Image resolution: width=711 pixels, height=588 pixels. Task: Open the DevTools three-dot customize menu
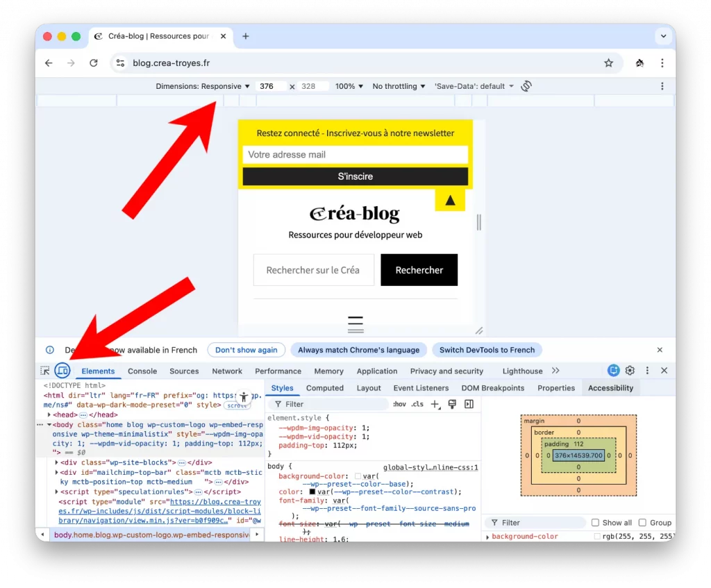point(646,371)
